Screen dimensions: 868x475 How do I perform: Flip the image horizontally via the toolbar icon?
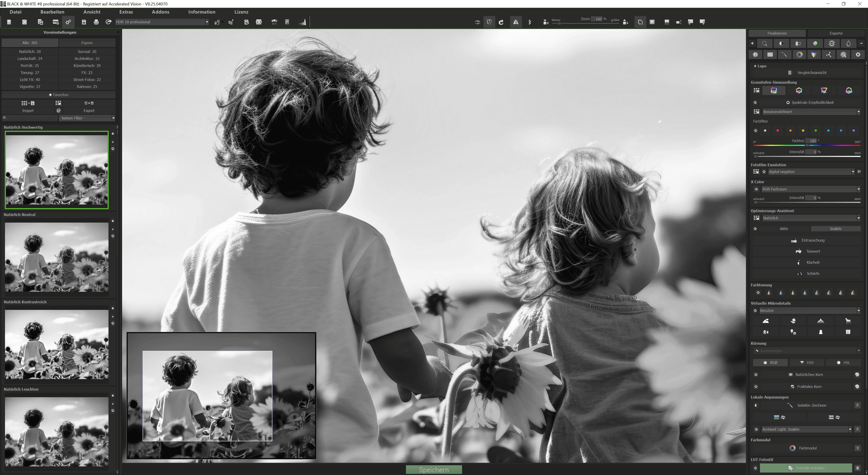(x=516, y=21)
